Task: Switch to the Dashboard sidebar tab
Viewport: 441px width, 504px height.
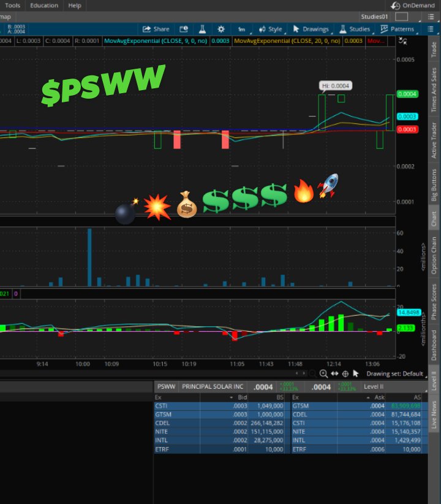Action: [x=434, y=345]
